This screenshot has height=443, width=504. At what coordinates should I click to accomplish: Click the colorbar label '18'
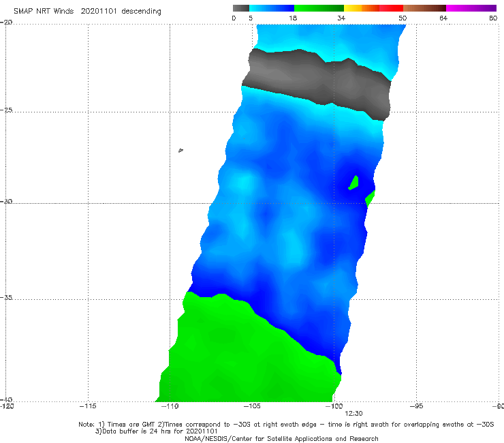click(293, 18)
